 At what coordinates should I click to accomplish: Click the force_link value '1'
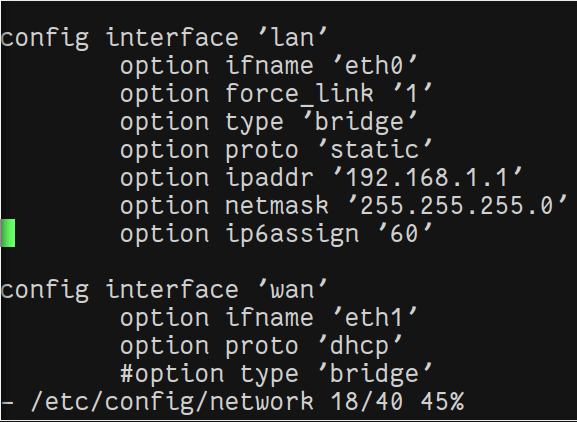pyautogui.click(x=412, y=93)
